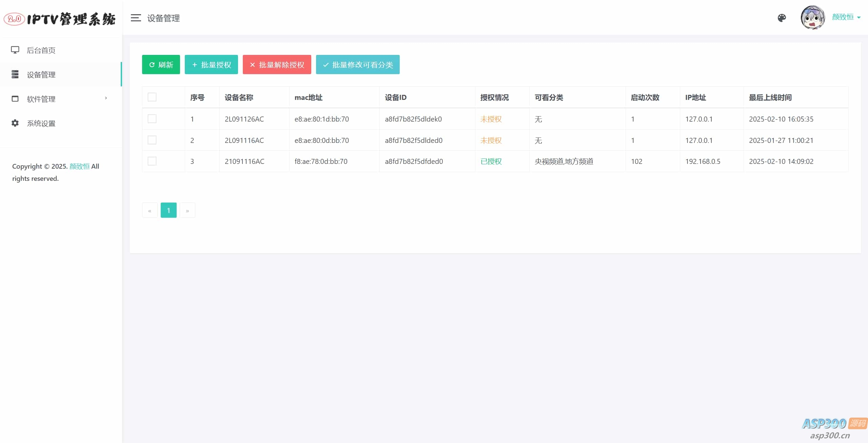Image resolution: width=868 pixels, height=443 pixels.
Task: Select the 后台首页 sidebar icon
Action: coord(15,50)
